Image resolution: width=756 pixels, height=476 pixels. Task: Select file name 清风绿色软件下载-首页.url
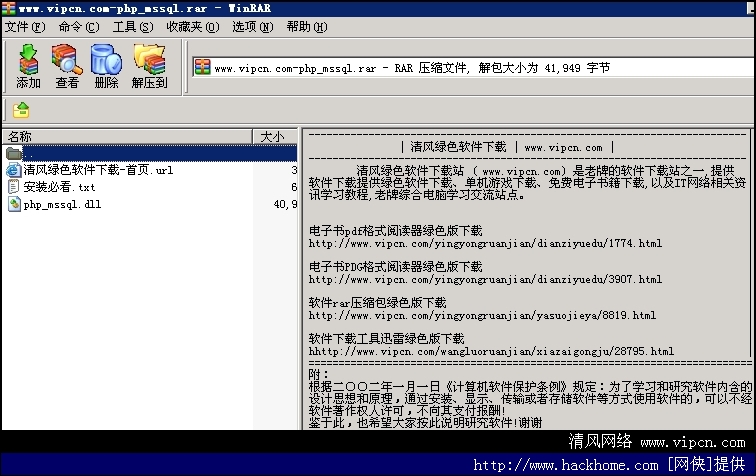click(x=98, y=170)
